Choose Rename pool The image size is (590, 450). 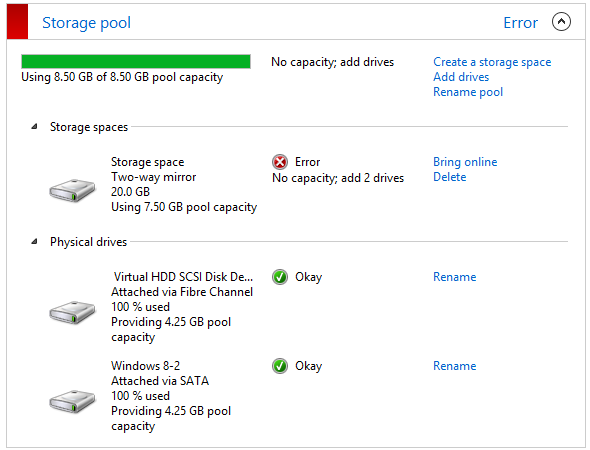[x=468, y=92]
